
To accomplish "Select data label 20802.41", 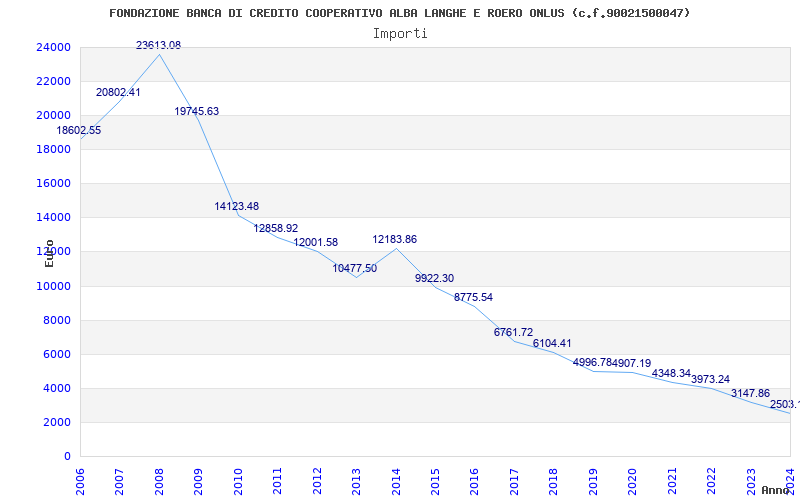I will coord(118,92).
